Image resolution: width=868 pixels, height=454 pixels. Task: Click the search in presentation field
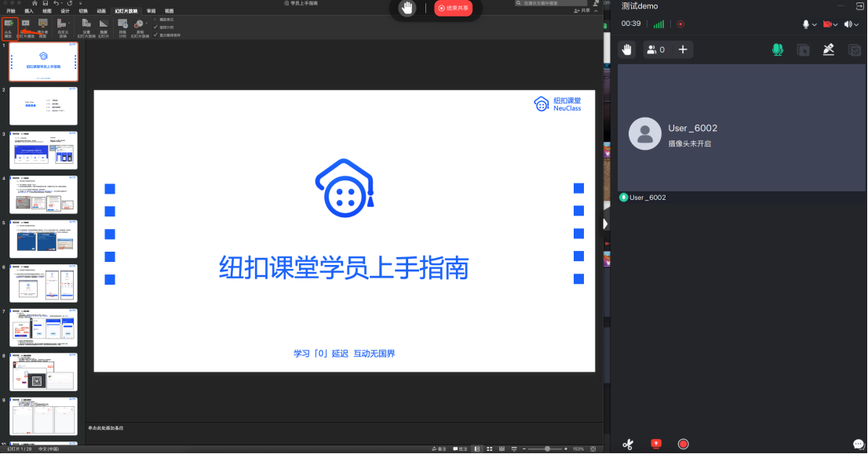(x=550, y=3)
